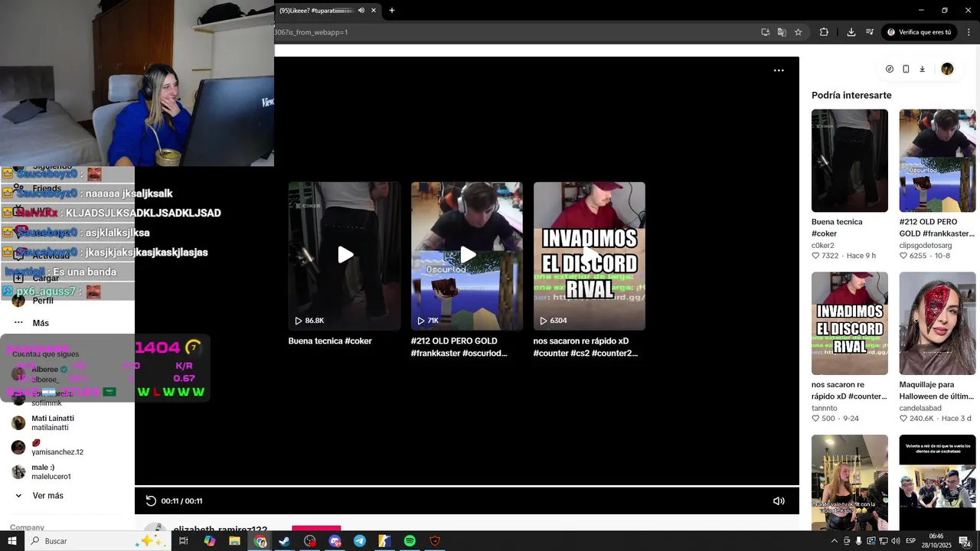Translate this page icon in address bar
Viewport: 980px width, 551px height.
point(782,32)
